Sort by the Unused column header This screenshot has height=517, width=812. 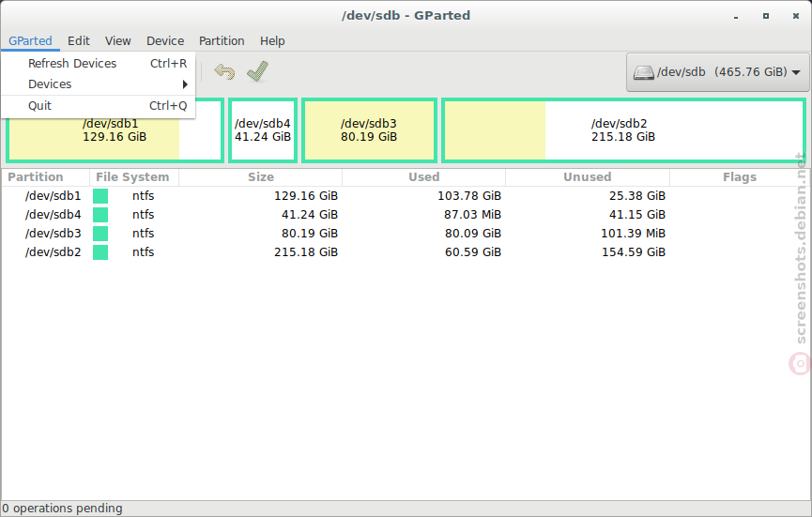click(588, 177)
